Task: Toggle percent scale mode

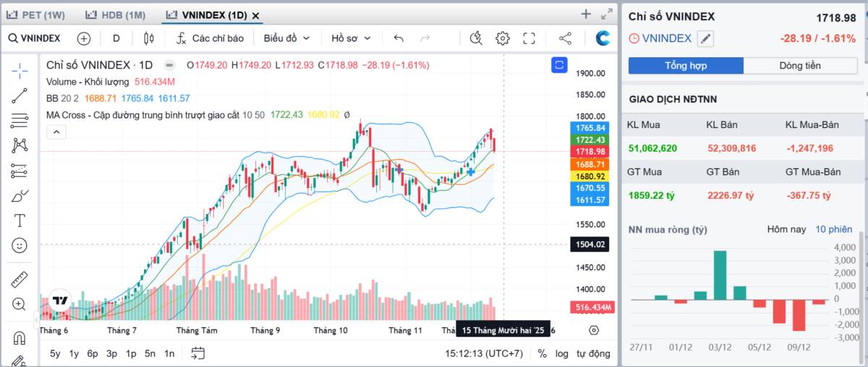Action: 542,353
